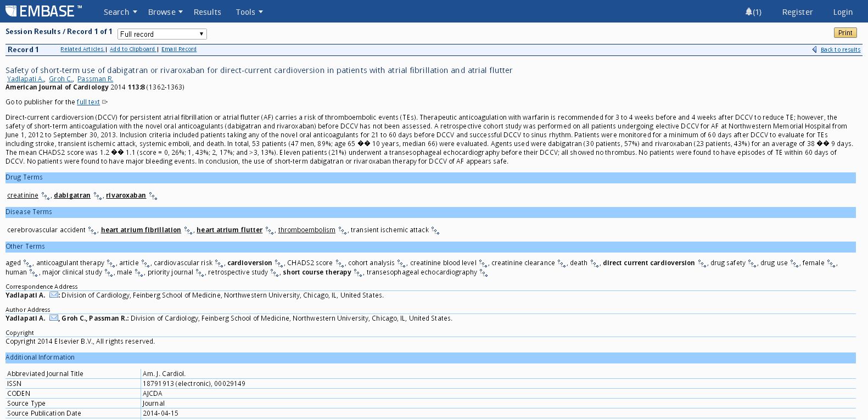Expand the Search menu dropdown
The image size is (868, 420).
(120, 12)
